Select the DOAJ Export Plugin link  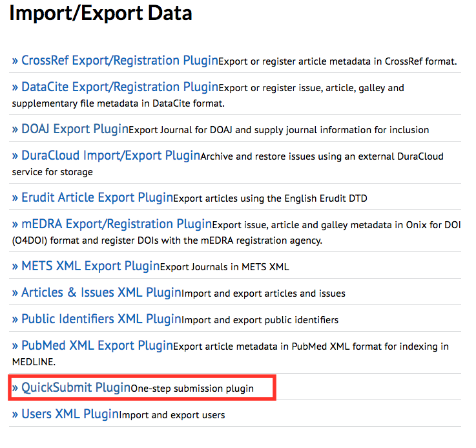coord(75,129)
